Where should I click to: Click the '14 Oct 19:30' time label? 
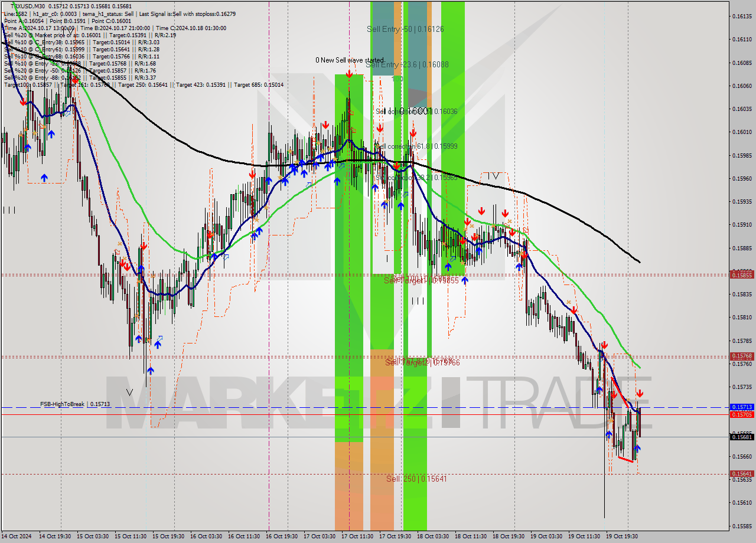pyautogui.click(x=55, y=537)
